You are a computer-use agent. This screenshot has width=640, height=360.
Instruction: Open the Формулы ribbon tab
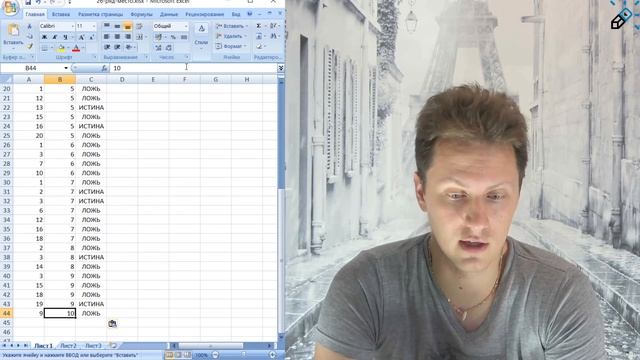pyautogui.click(x=141, y=14)
